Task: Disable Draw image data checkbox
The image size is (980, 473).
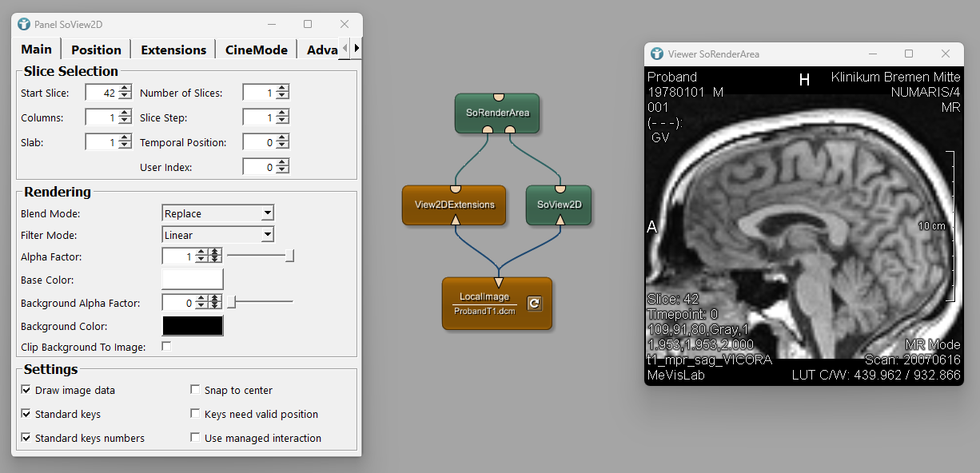Action: tap(26, 391)
